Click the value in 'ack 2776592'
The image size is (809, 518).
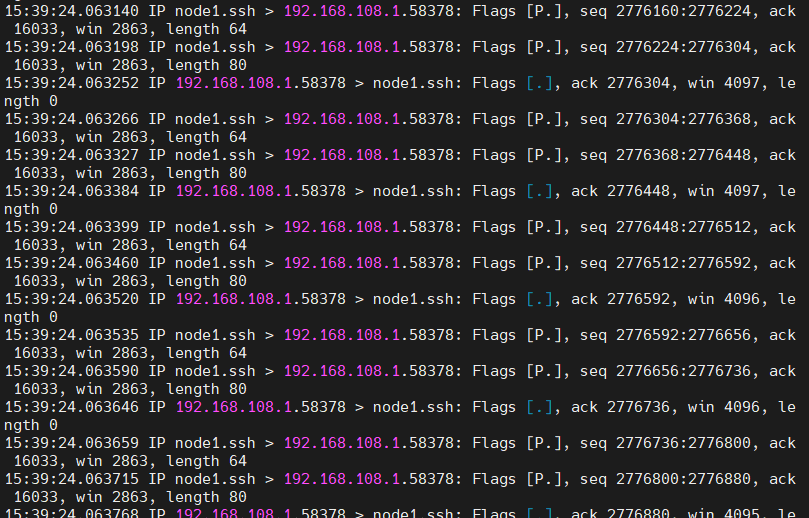coord(638,299)
